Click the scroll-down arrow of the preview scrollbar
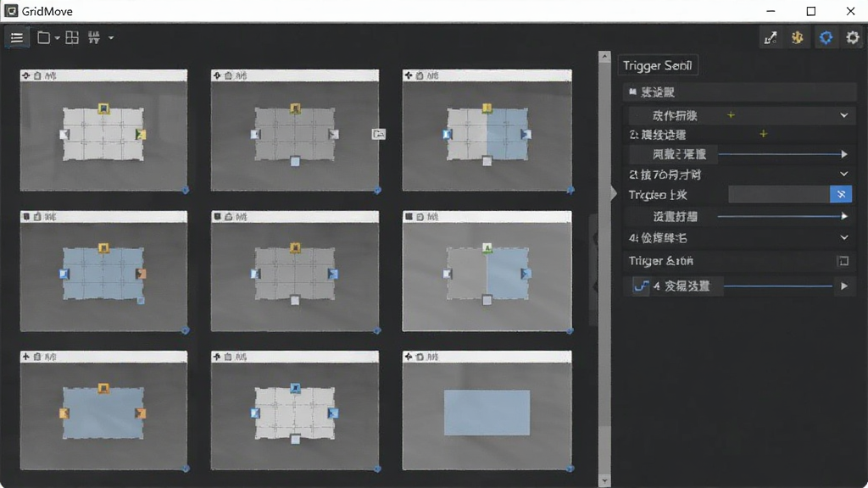Image resolution: width=868 pixels, height=488 pixels. click(x=604, y=481)
